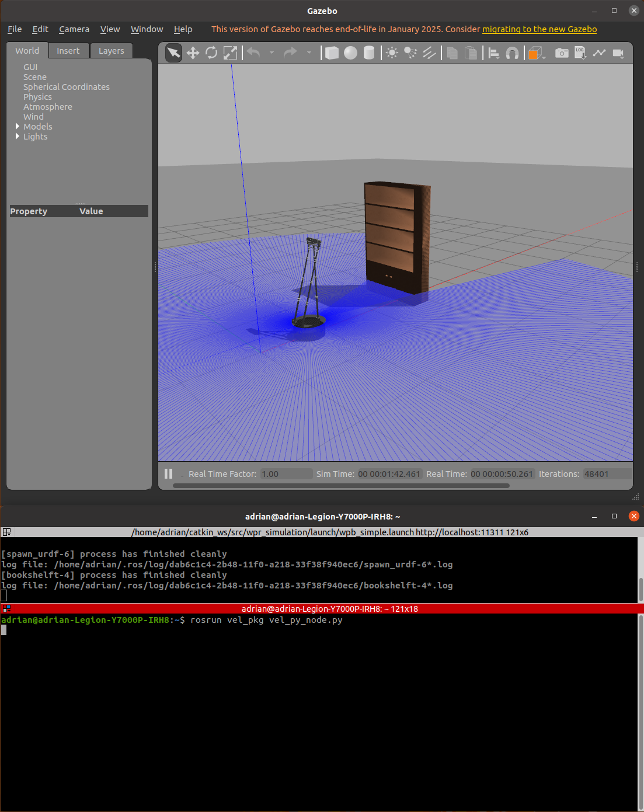
Task: Open the Edit menu
Action: [40, 29]
